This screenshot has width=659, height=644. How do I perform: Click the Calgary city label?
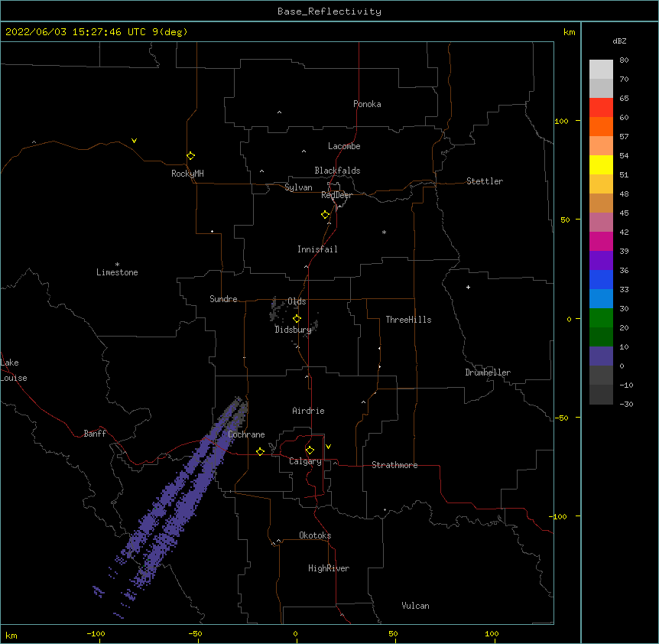306,461
